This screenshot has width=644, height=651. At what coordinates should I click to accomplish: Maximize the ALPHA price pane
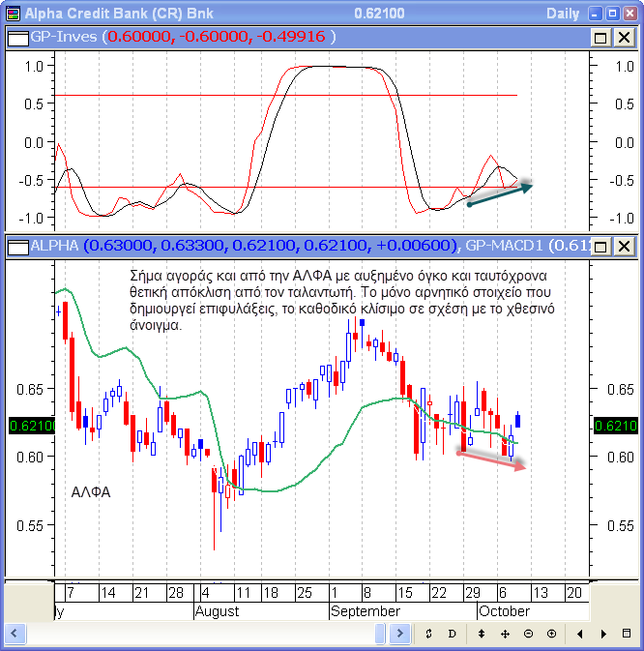[x=600, y=247]
